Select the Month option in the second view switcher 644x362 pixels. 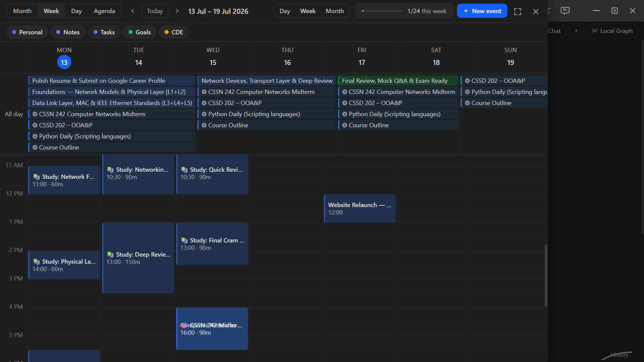[x=335, y=11]
